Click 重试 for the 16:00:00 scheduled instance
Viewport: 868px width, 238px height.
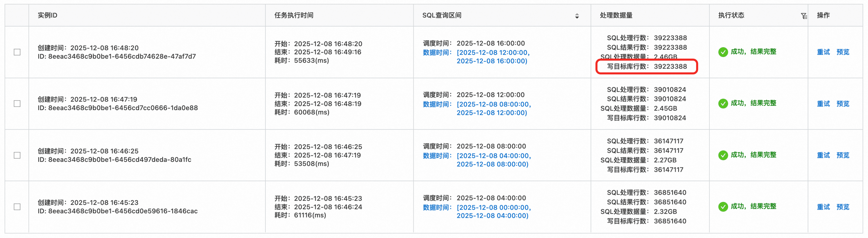tap(823, 52)
